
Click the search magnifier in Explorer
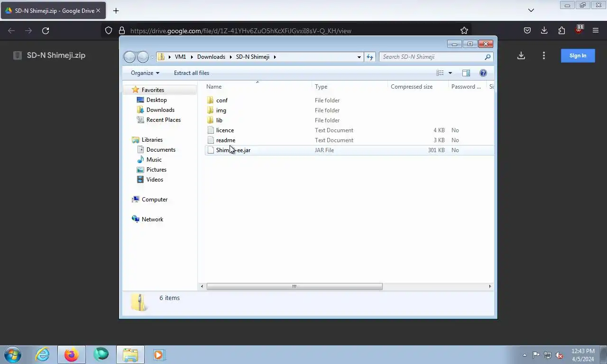(487, 57)
